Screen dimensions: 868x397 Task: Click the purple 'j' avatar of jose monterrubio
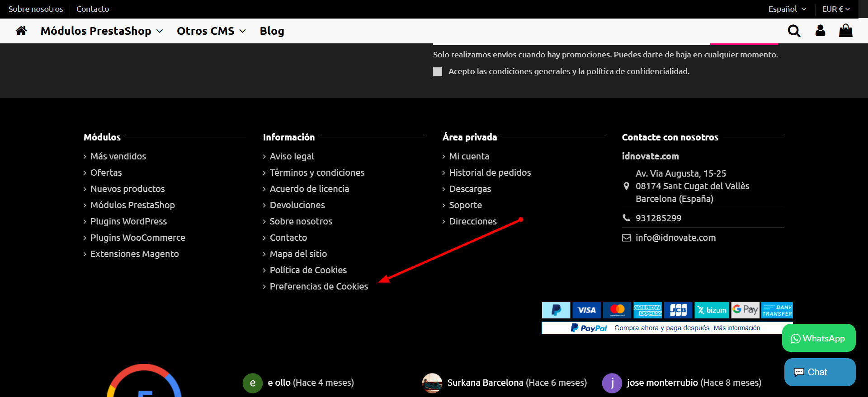point(612,383)
